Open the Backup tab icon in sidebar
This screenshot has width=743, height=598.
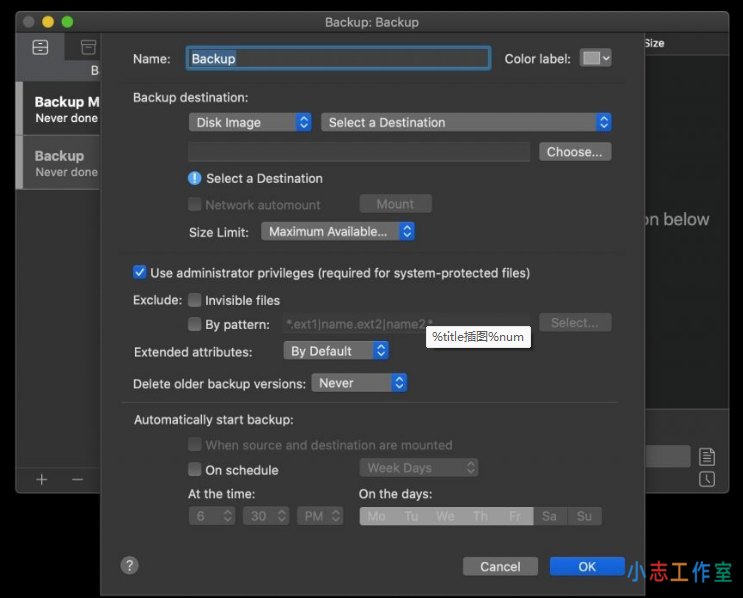coord(40,47)
